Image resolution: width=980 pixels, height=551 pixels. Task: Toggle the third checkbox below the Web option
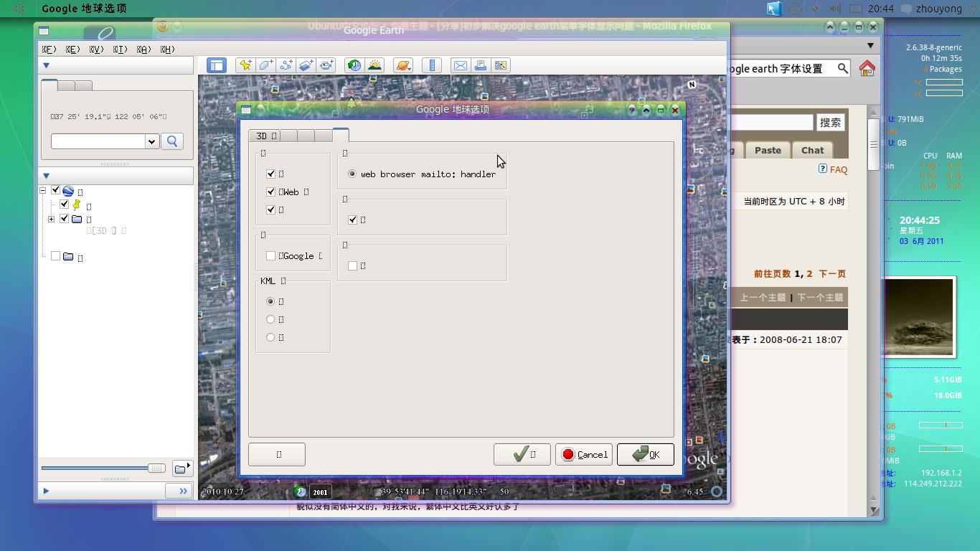270,209
